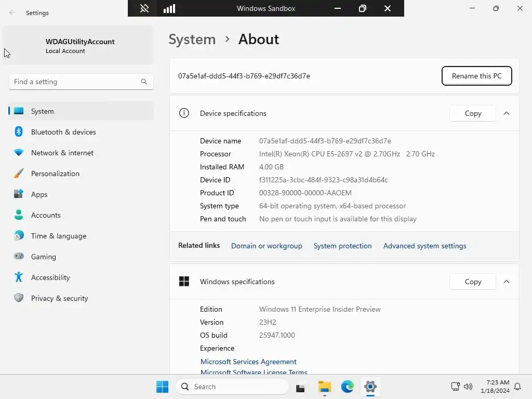Open Accessibility settings
Viewport: 532px width, 399px height.
pyautogui.click(x=81, y=277)
